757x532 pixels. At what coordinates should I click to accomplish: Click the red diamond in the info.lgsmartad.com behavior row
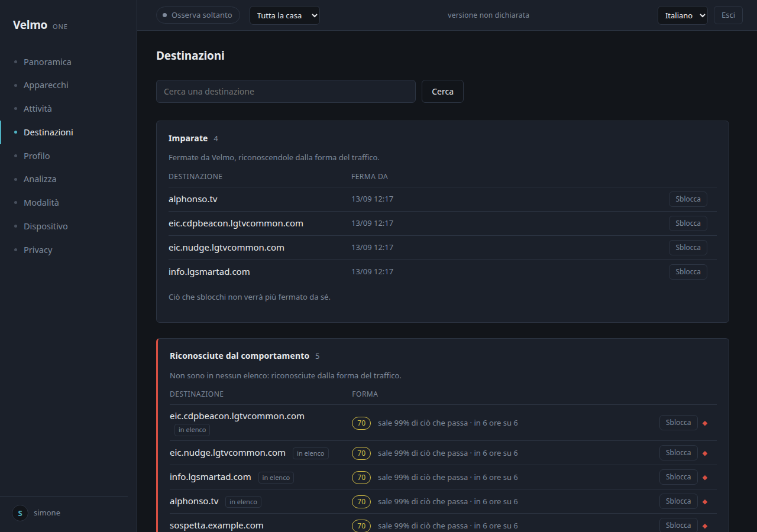click(705, 478)
